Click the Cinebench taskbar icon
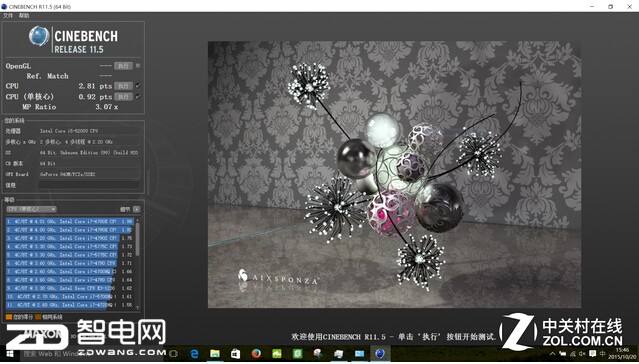The height and width of the screenshot is (364, 639). (380, 354)
